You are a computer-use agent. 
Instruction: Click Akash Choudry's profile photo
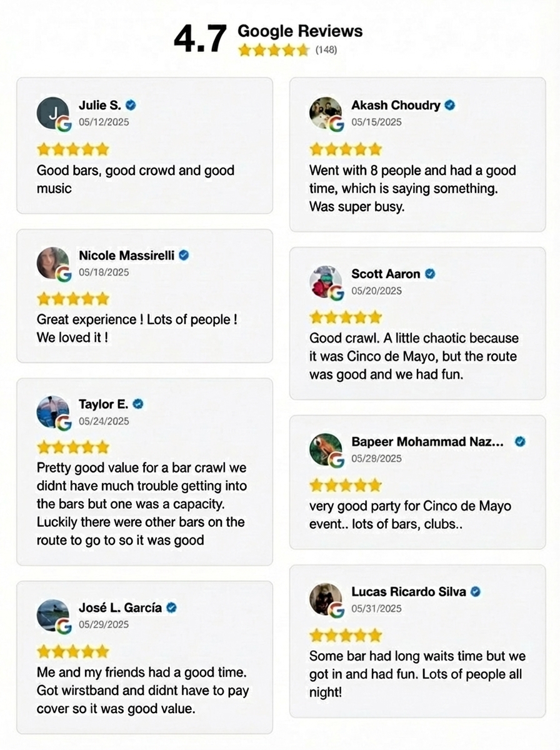coord(326,113)
